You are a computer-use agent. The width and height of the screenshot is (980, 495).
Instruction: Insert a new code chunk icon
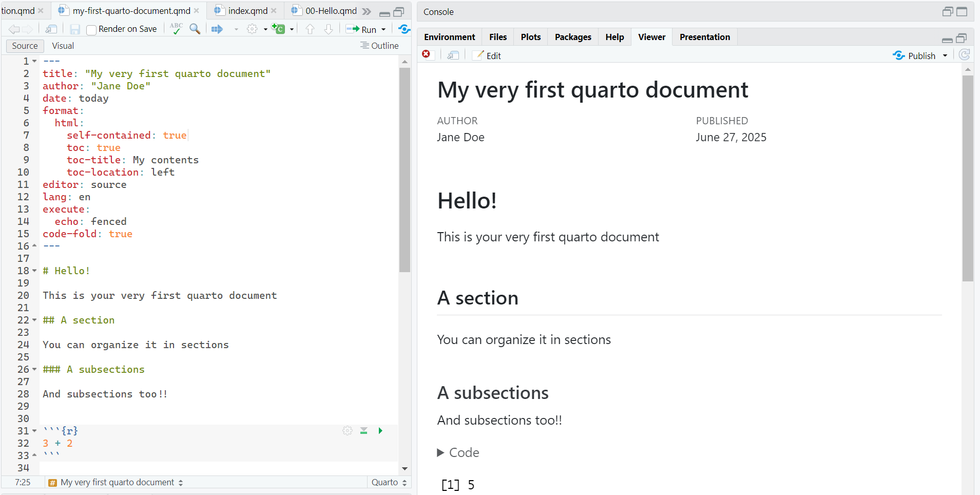click(x=278, y=29)
